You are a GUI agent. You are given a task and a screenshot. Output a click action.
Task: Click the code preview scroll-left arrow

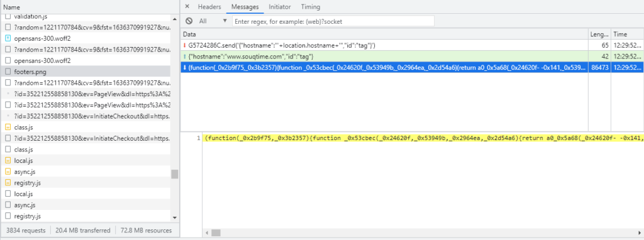click(206, 232)
